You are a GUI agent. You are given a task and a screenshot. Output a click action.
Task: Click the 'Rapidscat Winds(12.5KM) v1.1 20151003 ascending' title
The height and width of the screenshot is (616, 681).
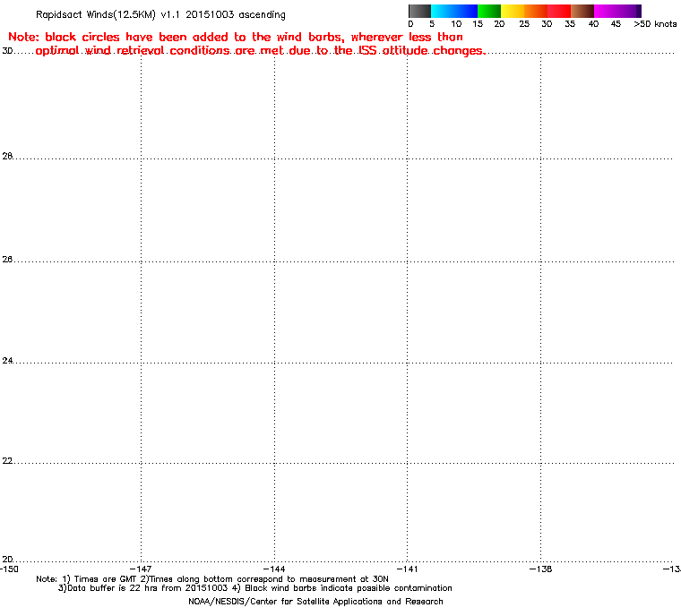pyautogui.click(x=160, y=14)
